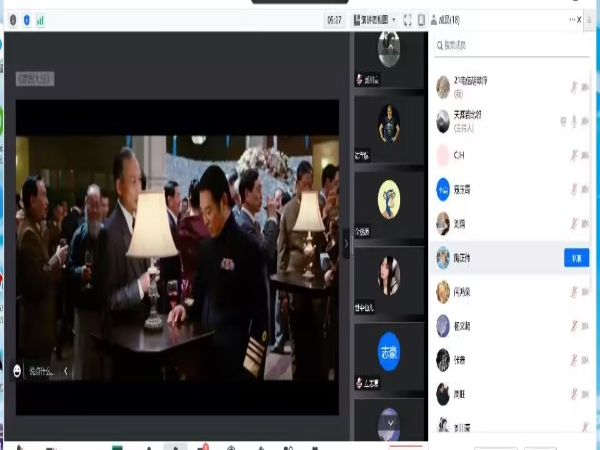The width and height of the screenshot is (600, 450).
Task: Click the muted microphone for CH
Action: (x=574, y=155)
